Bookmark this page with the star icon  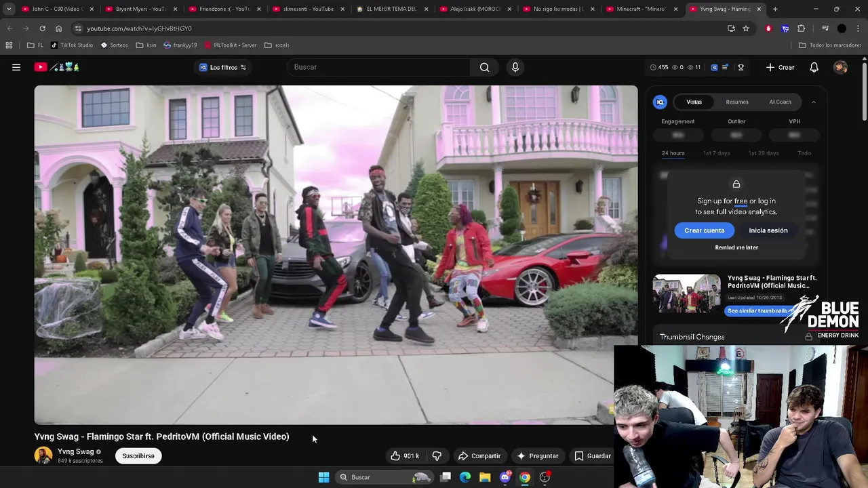click(746, 28)
